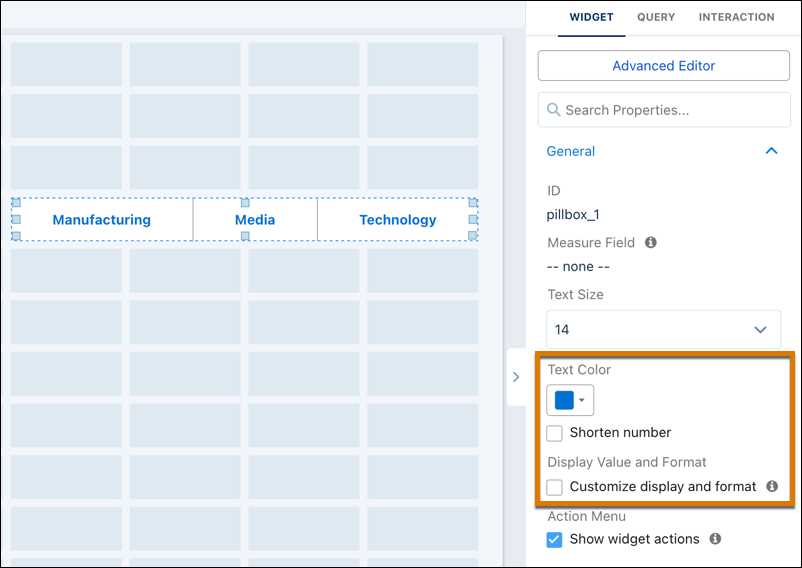Enable the Shorten number checkbox
Viewport: 802px width, 568px height.
pyautogui.click(x=554, y=433)
